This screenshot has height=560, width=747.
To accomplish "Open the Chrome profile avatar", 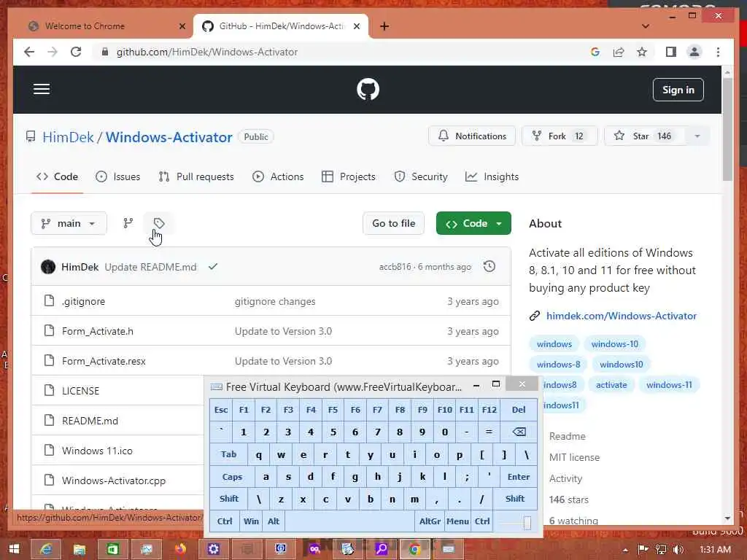I will coord(694,52).
